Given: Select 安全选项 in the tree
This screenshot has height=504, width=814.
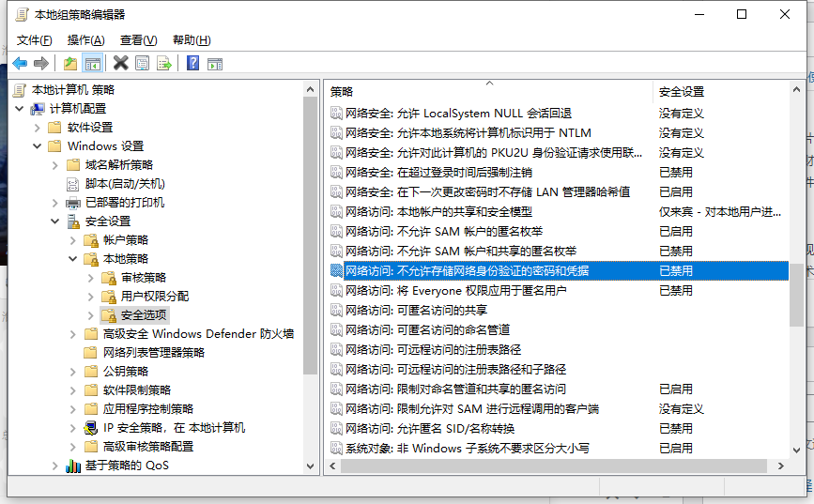Looking at the screenshot, I should tap(144, 315).
